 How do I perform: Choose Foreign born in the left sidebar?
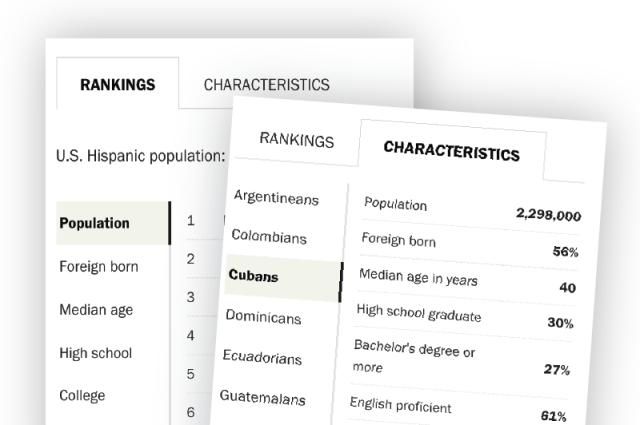[99, 267]
